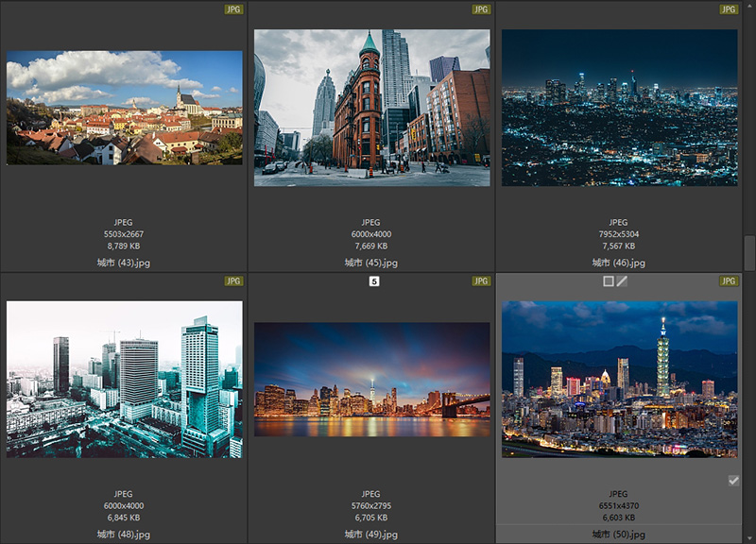The width and height of the screenshot is (756, 544).
Task: Click the square rating icon on 城市 (50).jpg
Action: tap(609, 281)
